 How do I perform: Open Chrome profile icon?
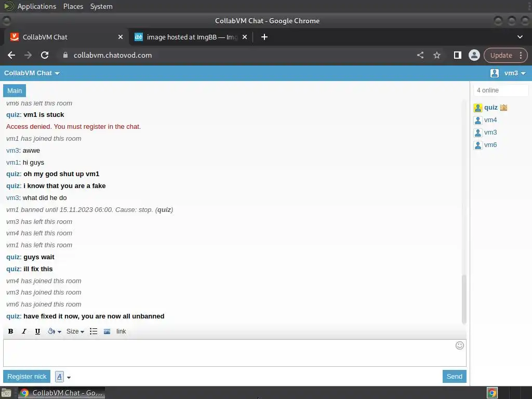[x=474, y=55]
